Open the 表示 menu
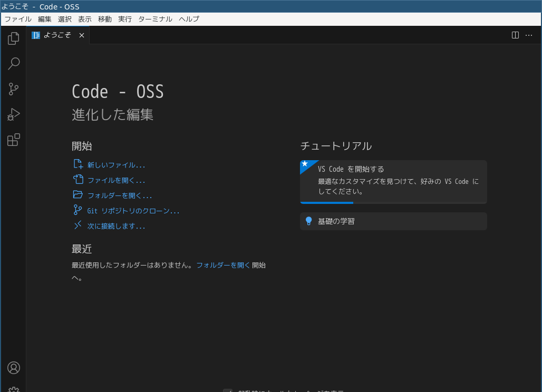 (85, 19)
